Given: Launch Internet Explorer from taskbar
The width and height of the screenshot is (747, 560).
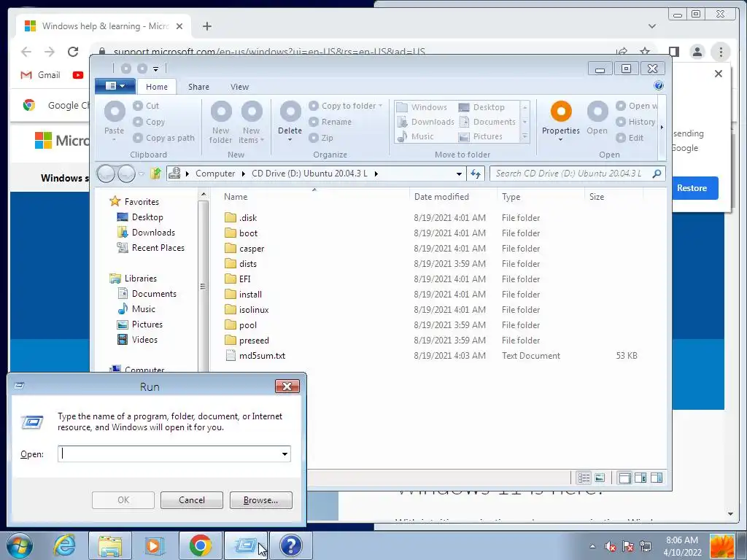Looking at the screenshot, I should (x=65, y=545).
